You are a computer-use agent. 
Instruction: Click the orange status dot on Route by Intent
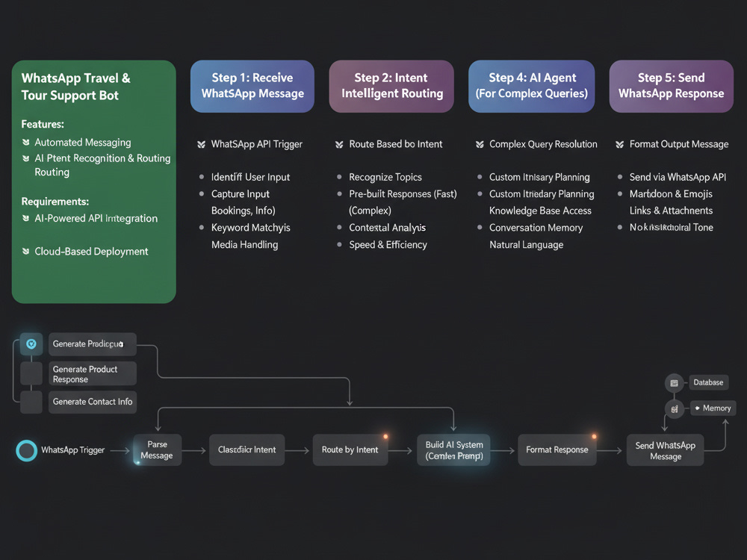click(x=385, y=437)
